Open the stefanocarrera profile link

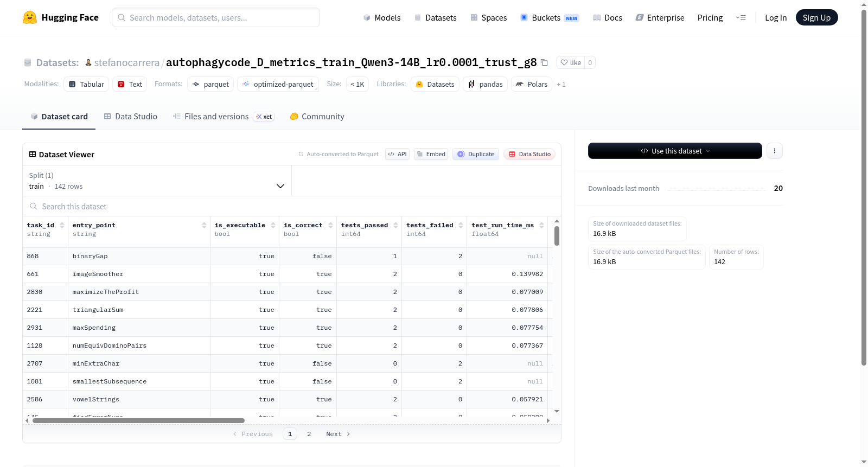[127, 62]
